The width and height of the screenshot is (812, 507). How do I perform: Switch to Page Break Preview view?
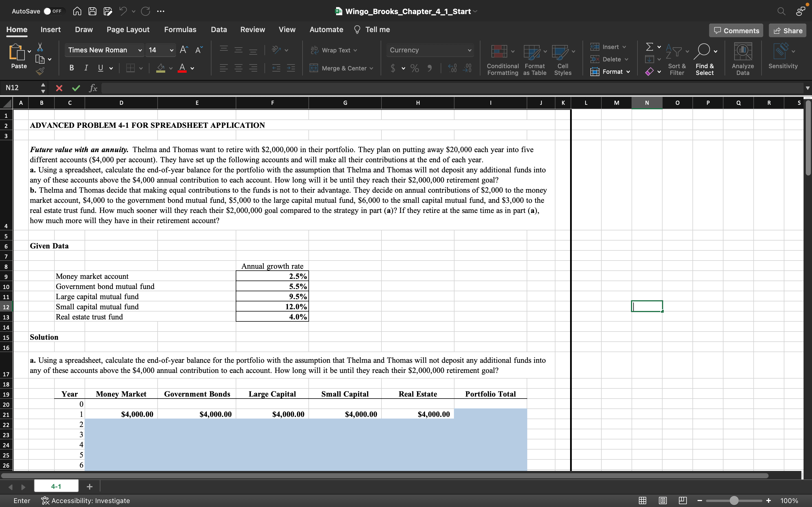[x=682, y=501]
